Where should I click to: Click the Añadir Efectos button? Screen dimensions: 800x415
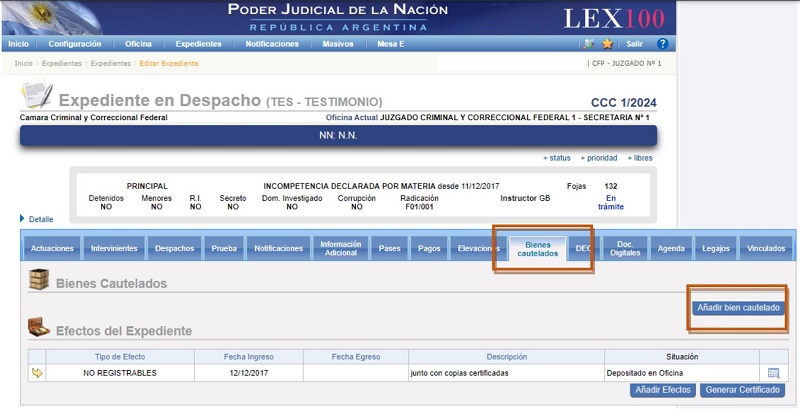point(663,390)
